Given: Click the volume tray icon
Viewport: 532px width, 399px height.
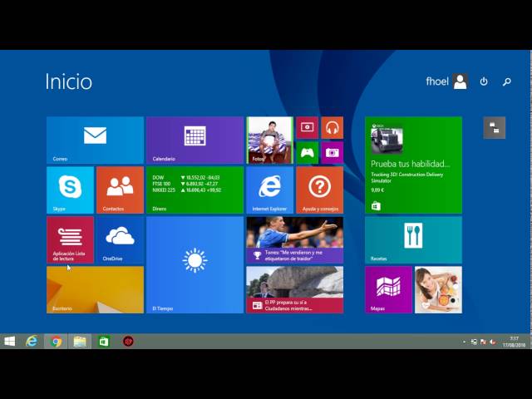Looking at the screenshot, I should coord(492,342).
